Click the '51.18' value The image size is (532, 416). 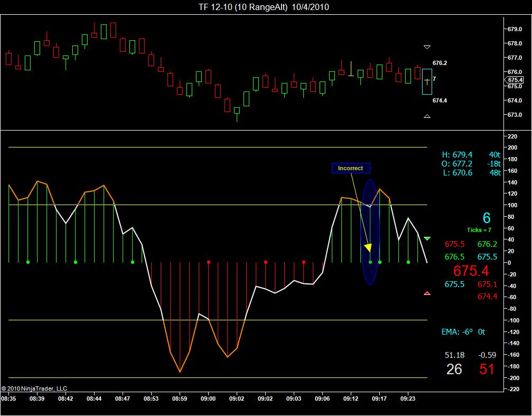(455, 355)
